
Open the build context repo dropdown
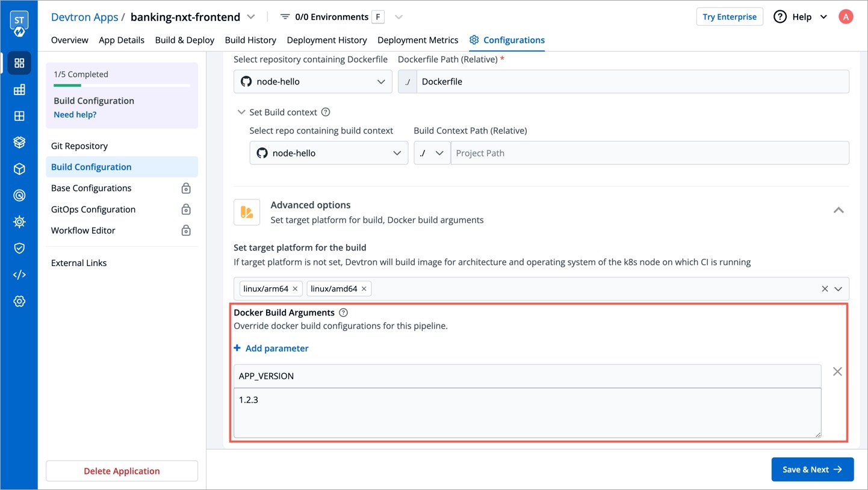(329, 153)
